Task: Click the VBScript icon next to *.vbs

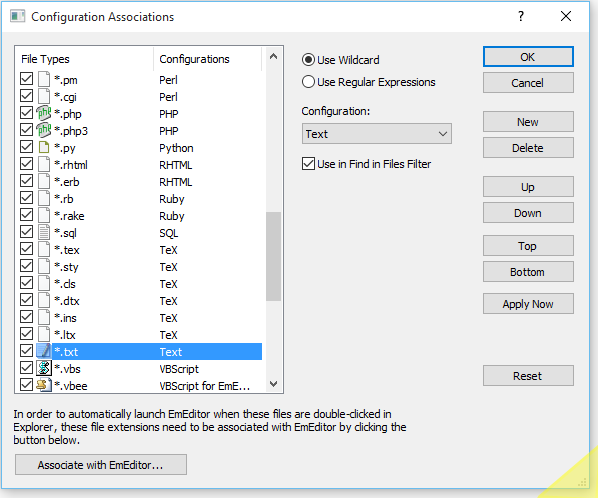Action: click(44, 368)
